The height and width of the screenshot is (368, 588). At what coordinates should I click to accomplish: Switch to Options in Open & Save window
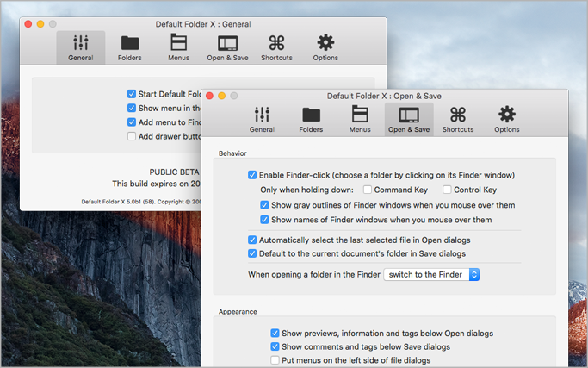(507, 120)
